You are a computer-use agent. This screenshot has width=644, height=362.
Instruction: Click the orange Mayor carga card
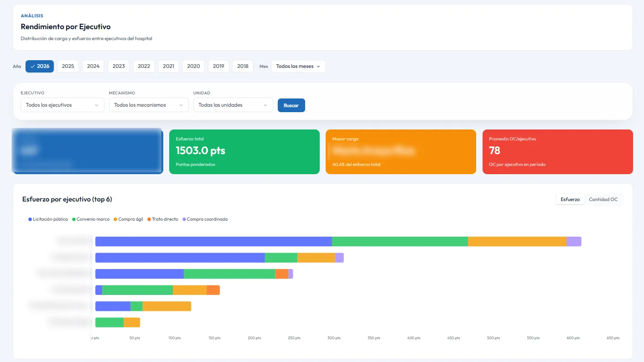tap(400, 151)
